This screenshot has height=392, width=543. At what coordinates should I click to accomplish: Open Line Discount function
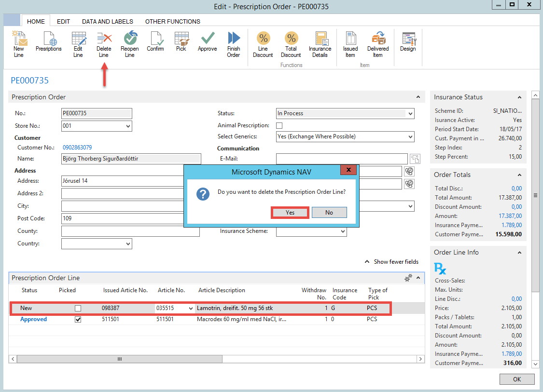tap(263, 44)
